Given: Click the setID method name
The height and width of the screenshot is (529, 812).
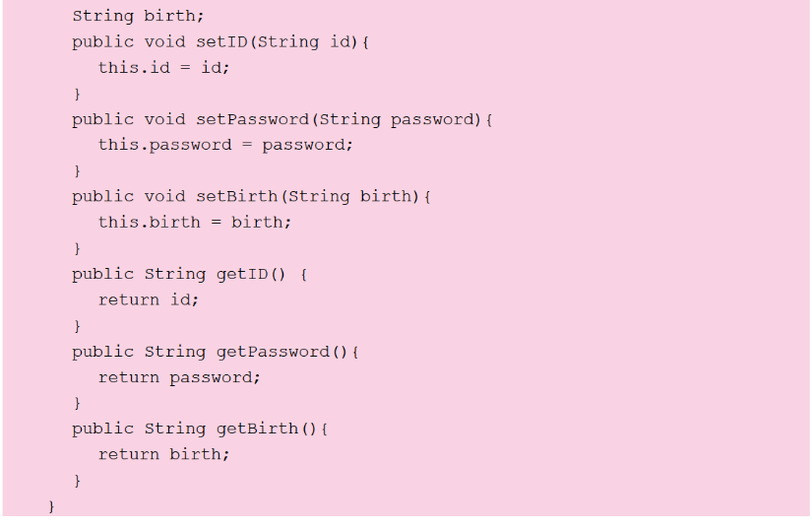Looking at the screenshot, I should 222,41.
